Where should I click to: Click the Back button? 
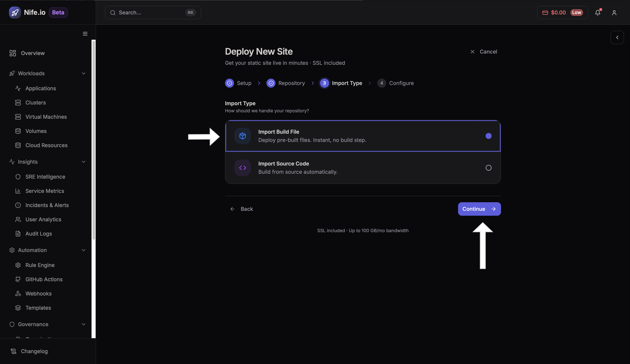241,209
